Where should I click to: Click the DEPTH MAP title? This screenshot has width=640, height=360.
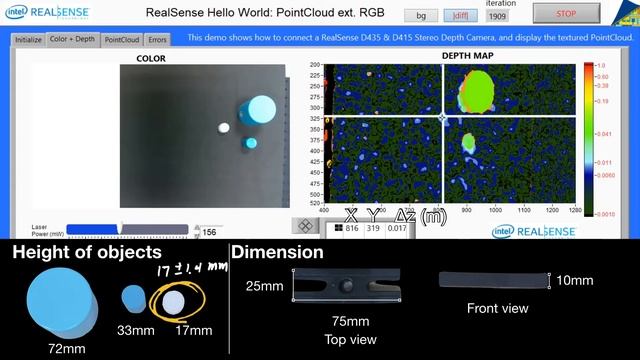pyautogui.click(x=467, y=56)
